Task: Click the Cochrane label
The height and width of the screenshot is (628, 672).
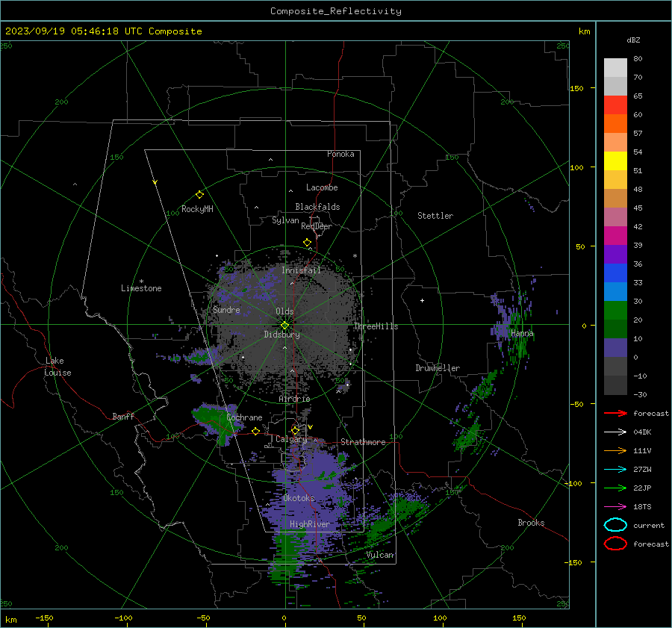Action: click(x=244, y=417)
